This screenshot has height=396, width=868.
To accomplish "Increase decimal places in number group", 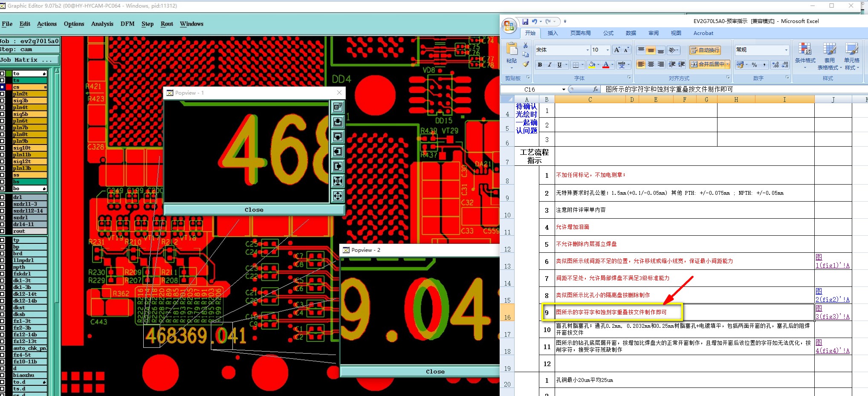I will pos(775,65).
